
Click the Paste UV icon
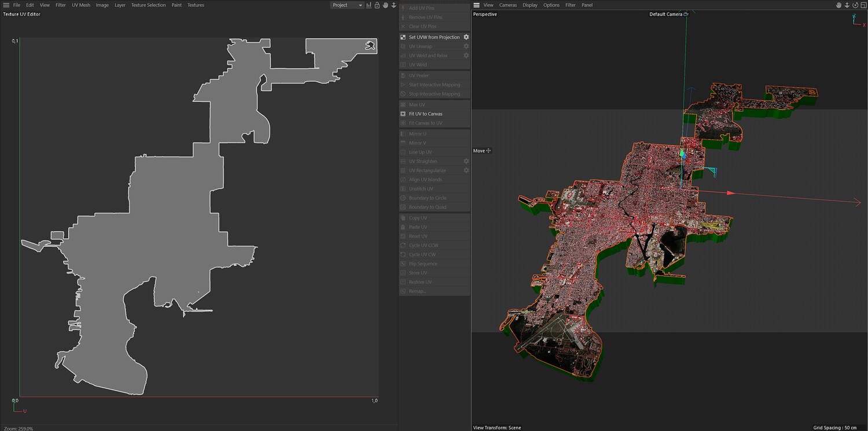(x=403, y=227)
